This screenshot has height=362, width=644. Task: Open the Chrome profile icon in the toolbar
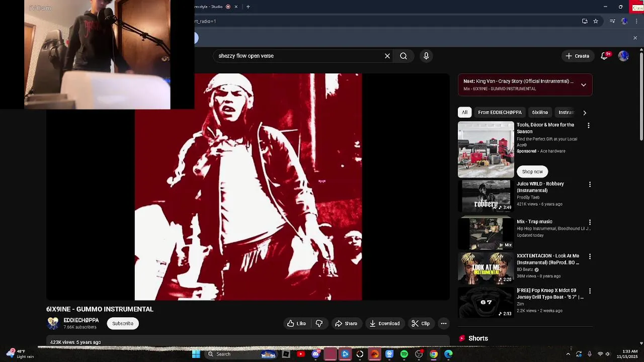(624, 21)
